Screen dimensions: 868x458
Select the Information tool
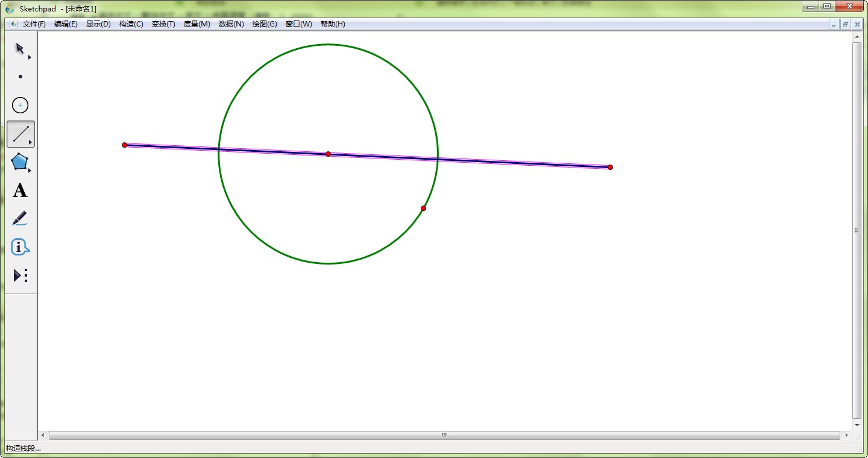click(20, 247)
